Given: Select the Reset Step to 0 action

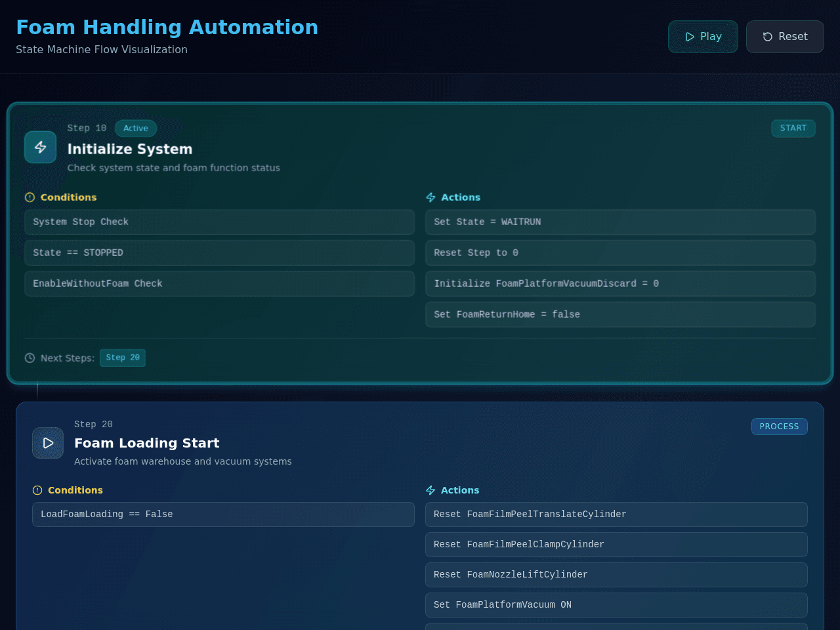Looking at the screenshot, I should (x=620, y=253).
